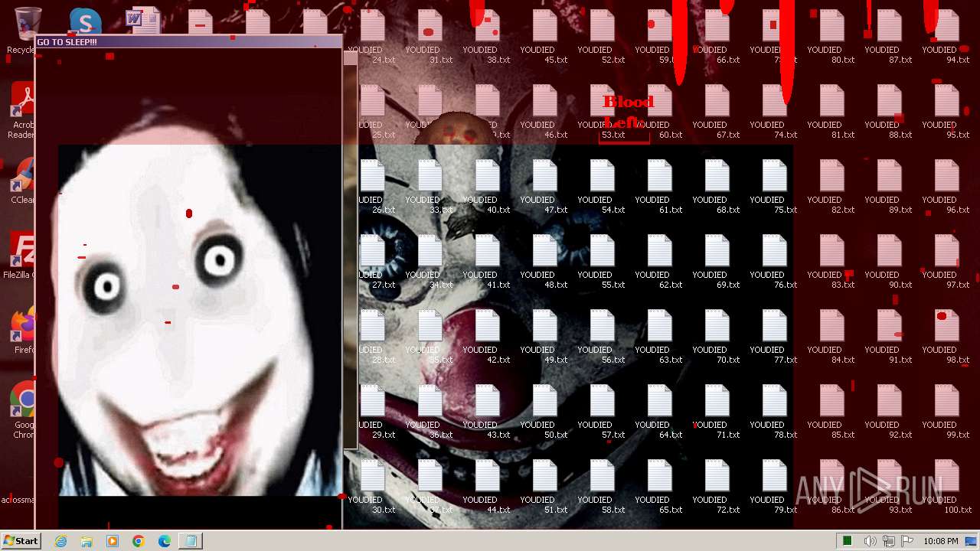The width and height of the screenshot is (980, 551).
Task: Select file YOUDIED 56.txt
Action: pyautogui.click(x=602, y=337)
